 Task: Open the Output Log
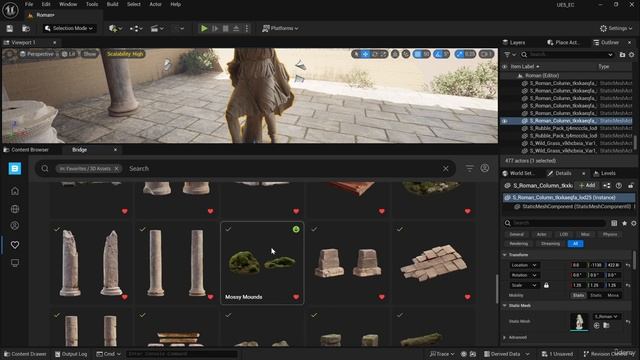click(71, 354)
